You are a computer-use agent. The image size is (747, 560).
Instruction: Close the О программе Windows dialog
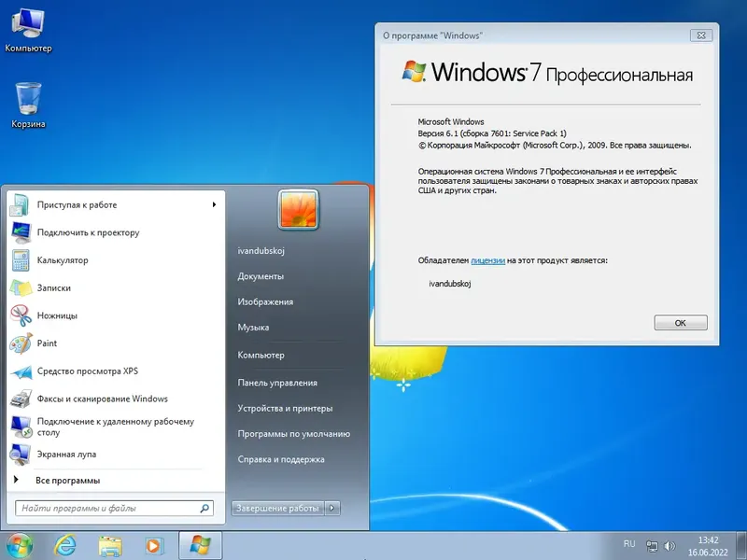701,35
